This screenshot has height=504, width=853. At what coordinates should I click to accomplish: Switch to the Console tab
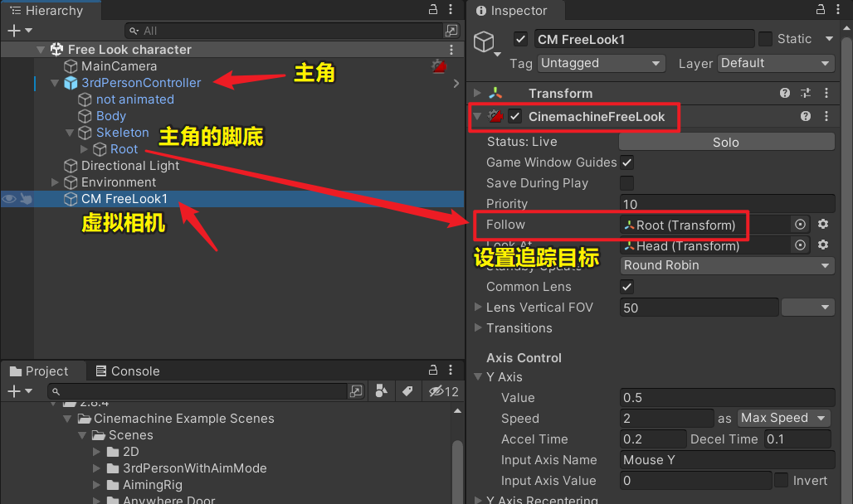(x=128, y=371)
